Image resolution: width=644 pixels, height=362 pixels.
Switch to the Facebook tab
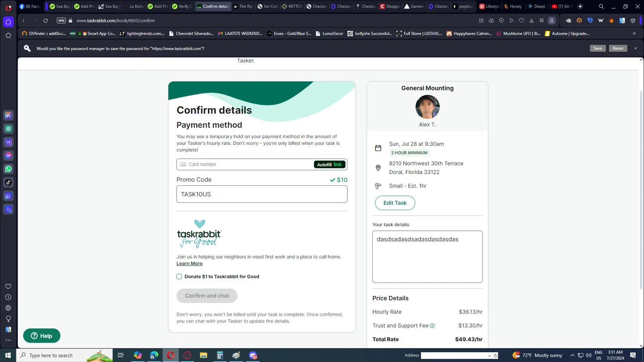pyautogui.click(x=29, y=6)
